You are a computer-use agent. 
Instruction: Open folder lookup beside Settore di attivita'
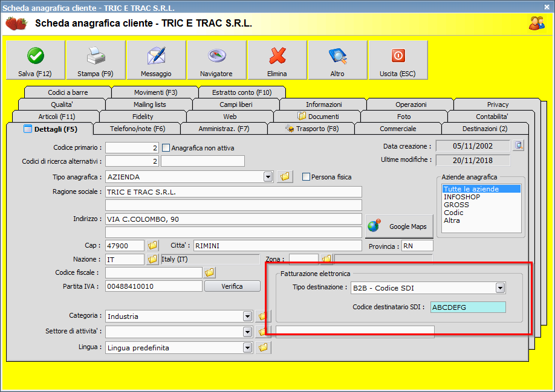(x=262, y=332)
